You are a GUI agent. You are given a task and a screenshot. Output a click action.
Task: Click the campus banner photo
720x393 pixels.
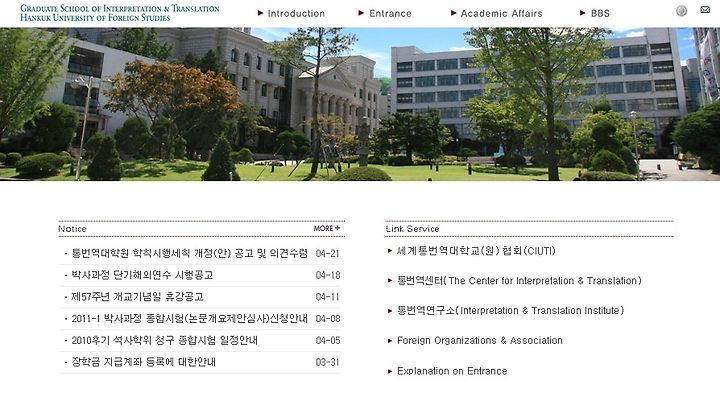point(360,104)
